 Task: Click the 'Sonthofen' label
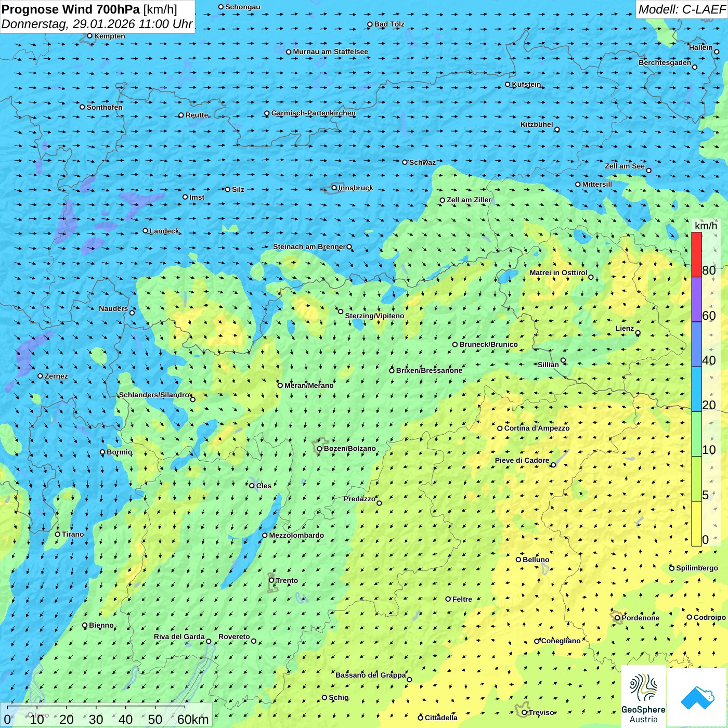coord(105,107)
